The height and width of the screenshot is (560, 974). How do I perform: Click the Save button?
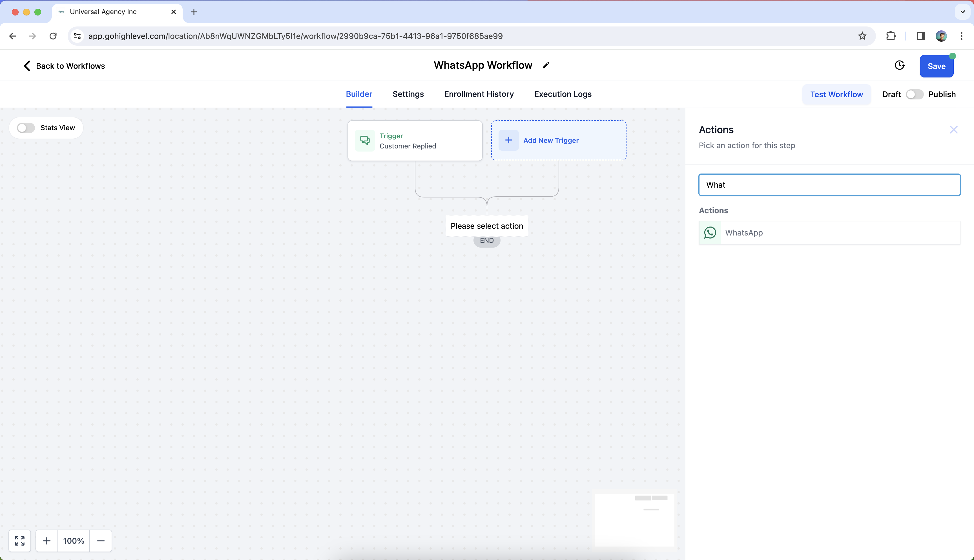pyautogui.click(x=936, y=66)
